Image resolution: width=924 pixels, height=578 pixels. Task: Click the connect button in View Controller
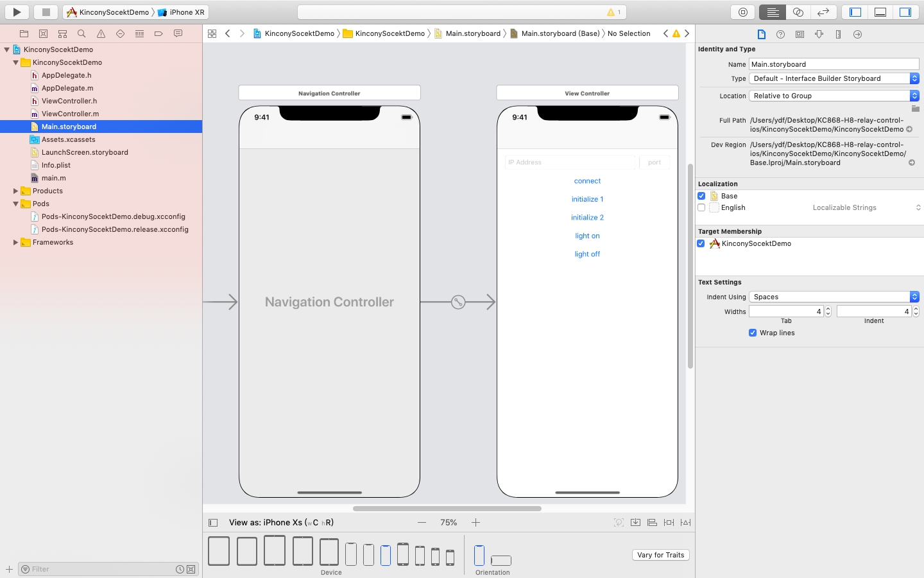587,181
